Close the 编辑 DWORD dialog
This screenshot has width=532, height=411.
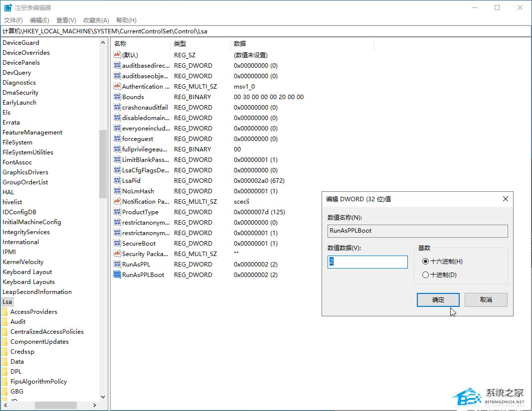click(505, 199)
